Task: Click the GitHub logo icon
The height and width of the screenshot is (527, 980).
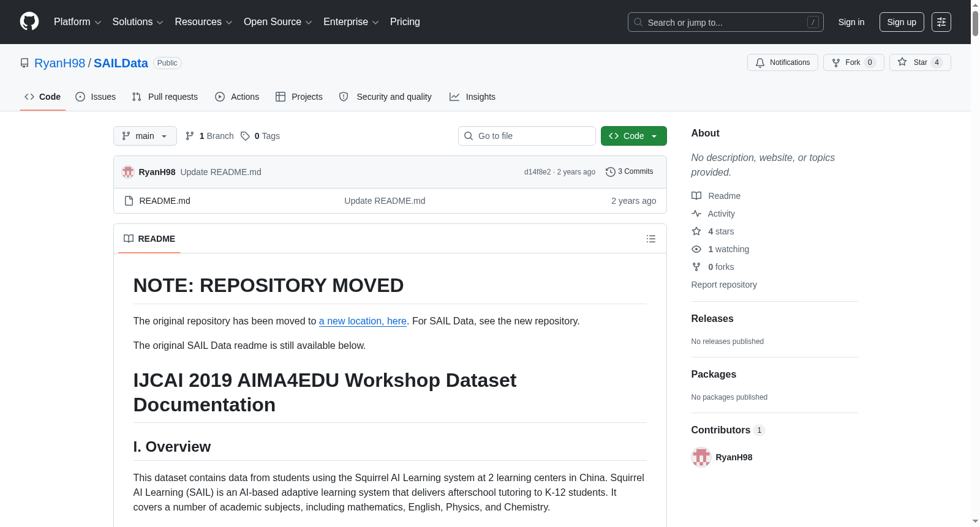Action: 29,21
